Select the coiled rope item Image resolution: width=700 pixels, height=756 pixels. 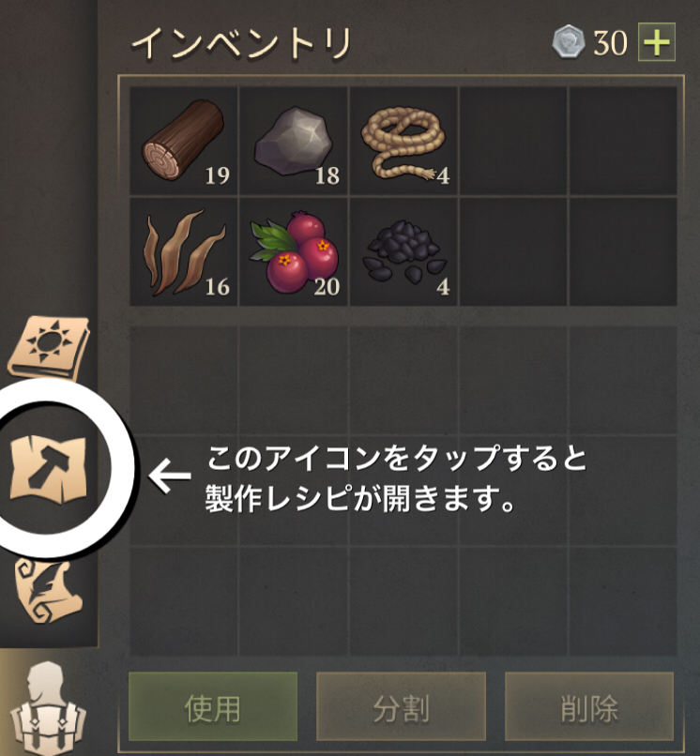pos(403,141)
